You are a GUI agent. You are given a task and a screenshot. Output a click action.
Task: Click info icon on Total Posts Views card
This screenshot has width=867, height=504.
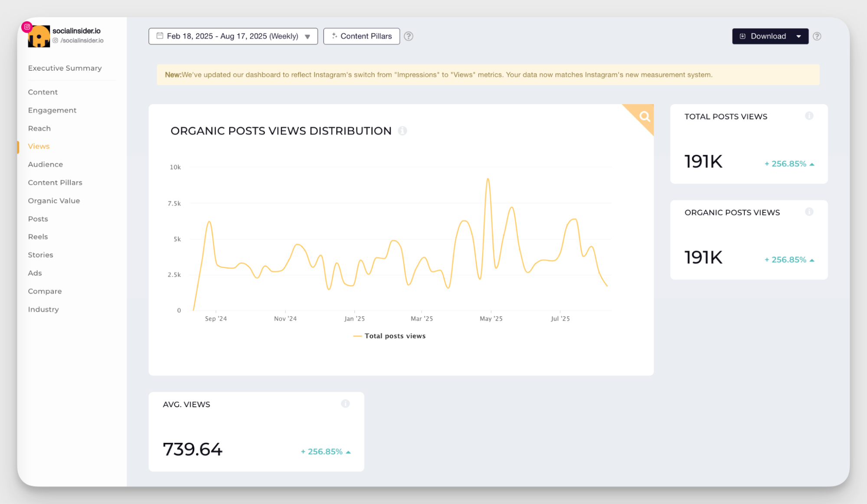(x=809, y=116)
